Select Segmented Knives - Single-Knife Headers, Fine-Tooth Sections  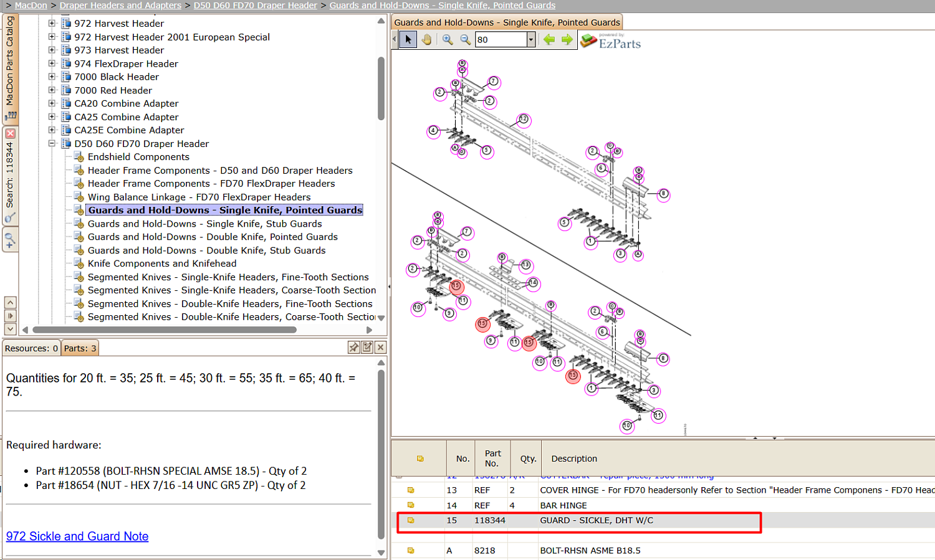point(228,277)
